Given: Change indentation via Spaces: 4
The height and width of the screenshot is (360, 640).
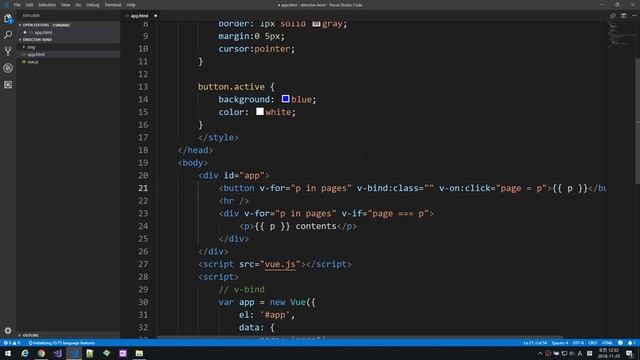Looking at the screenshot, I should tap(560, 343).
